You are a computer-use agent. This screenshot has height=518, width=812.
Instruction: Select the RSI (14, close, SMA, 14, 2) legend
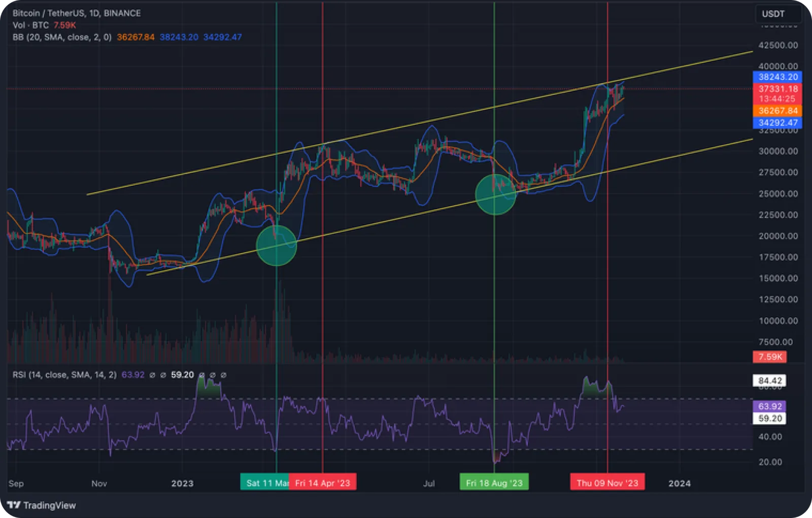tap(64, 375)
